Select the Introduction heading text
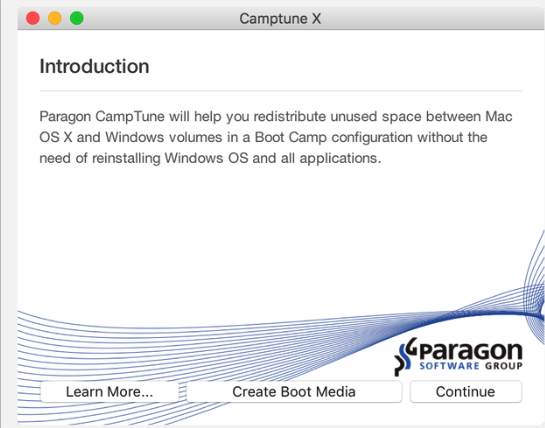The height and width of the screenshot is (428, 545). [94, 66]
